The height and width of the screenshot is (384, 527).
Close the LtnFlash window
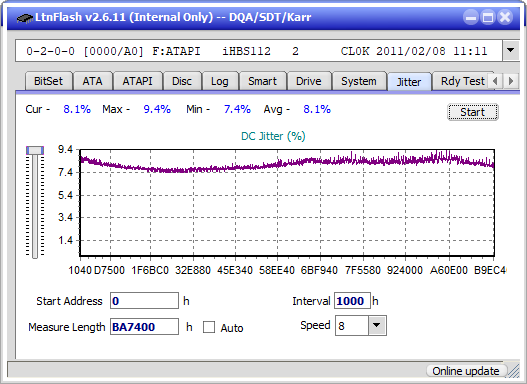(x=505, y=17)
